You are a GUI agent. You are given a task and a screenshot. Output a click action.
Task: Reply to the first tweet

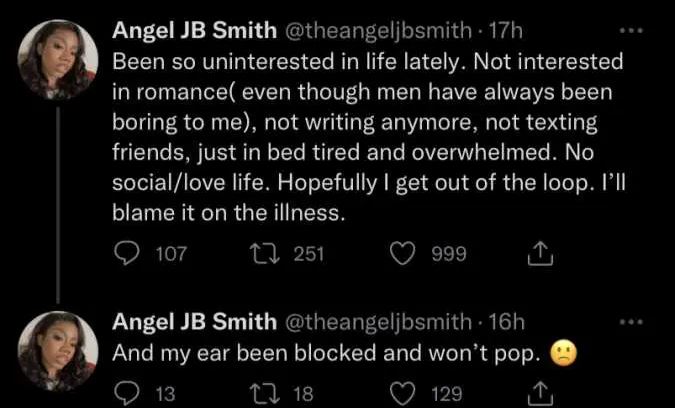coord(127,254)
